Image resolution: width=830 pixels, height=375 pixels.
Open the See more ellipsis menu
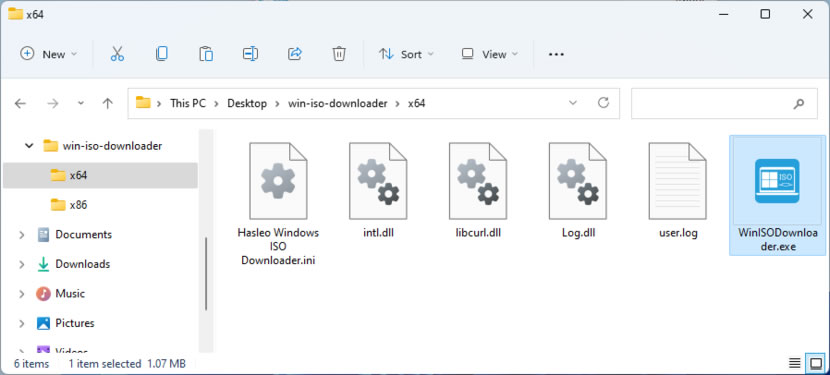(x=556, y=54)
